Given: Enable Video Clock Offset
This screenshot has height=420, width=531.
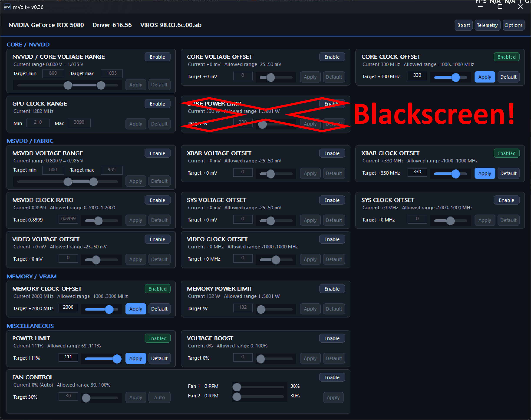Looking at the screenshot, I should coord(332,239).
